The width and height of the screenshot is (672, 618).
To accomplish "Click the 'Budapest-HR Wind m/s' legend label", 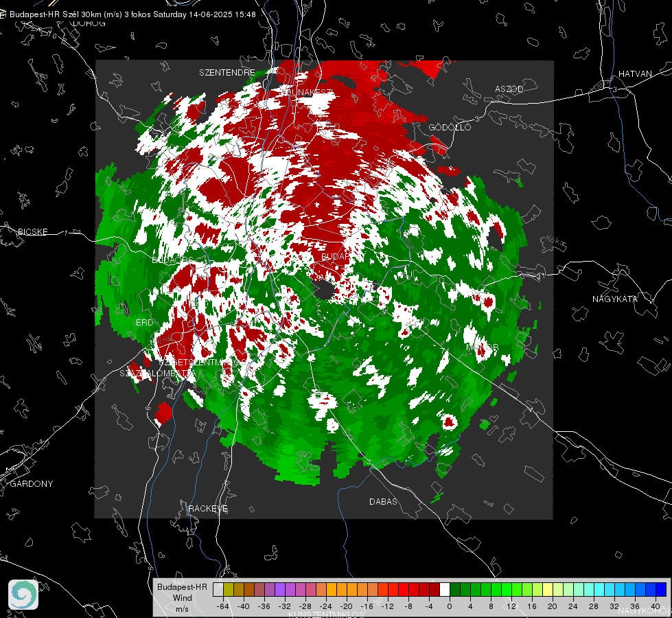I will click(x=182, y=597).
